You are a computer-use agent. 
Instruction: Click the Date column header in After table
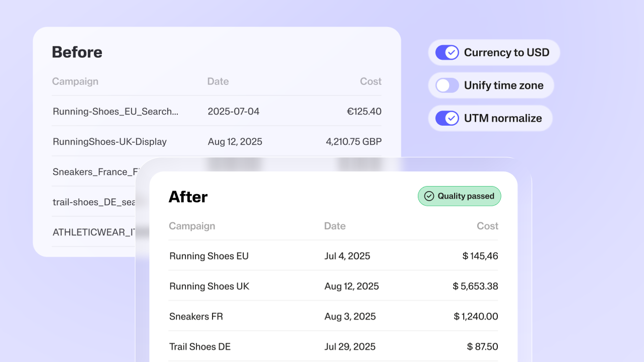pyautogui.click(x=335, y=226)
